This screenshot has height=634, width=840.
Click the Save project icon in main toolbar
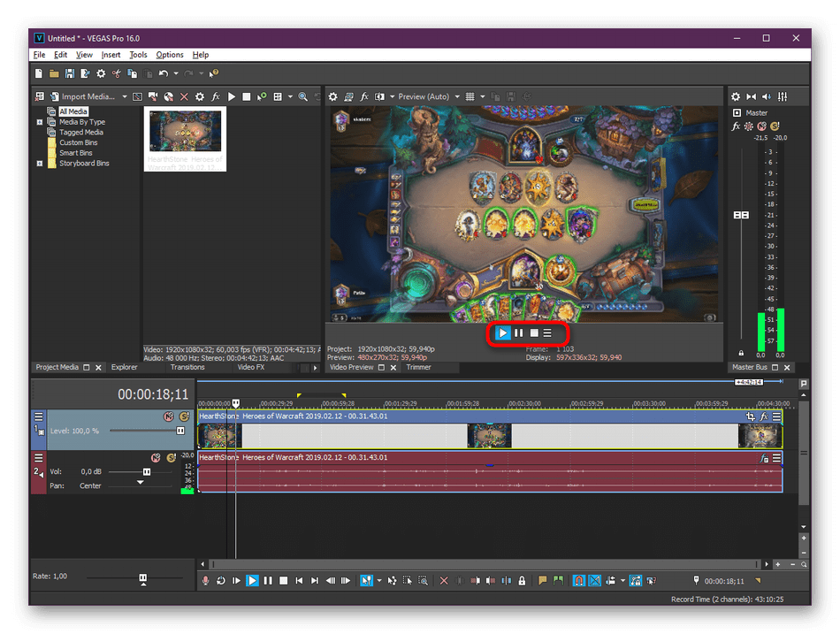tap(70, 74)
